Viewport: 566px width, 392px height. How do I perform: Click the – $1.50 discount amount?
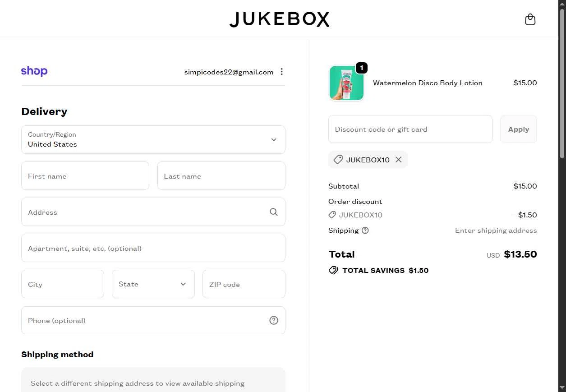pyautogui.click(x=525, y=215)
